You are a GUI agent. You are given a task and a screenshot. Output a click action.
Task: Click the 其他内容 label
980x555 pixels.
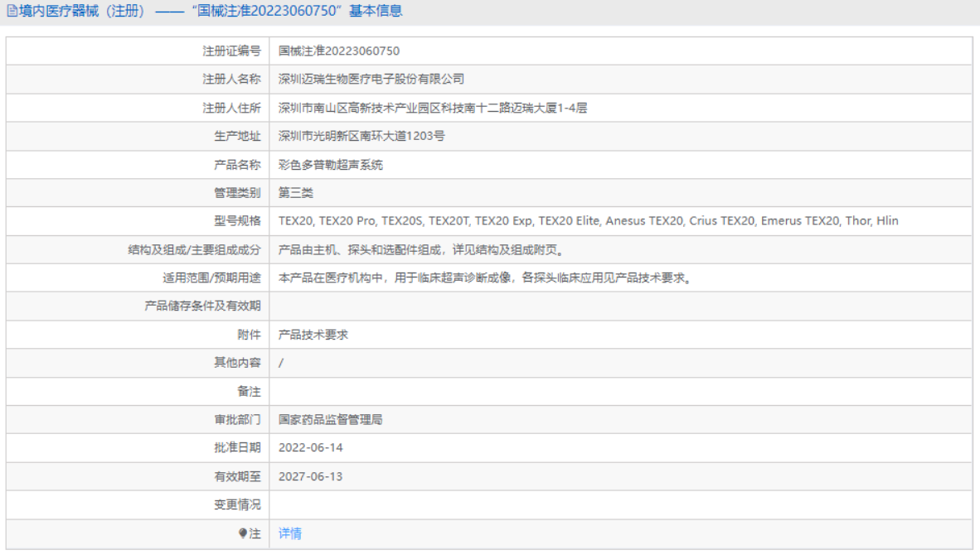tap(237, 363)
